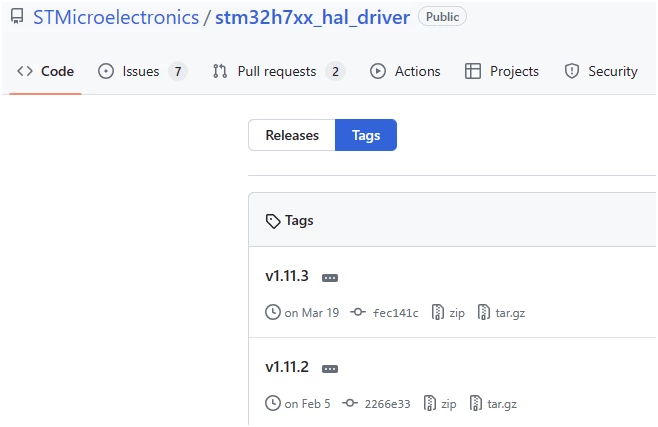
Task: Click the zip file icon for v1.11.3
Action: [x=438, y=312]
